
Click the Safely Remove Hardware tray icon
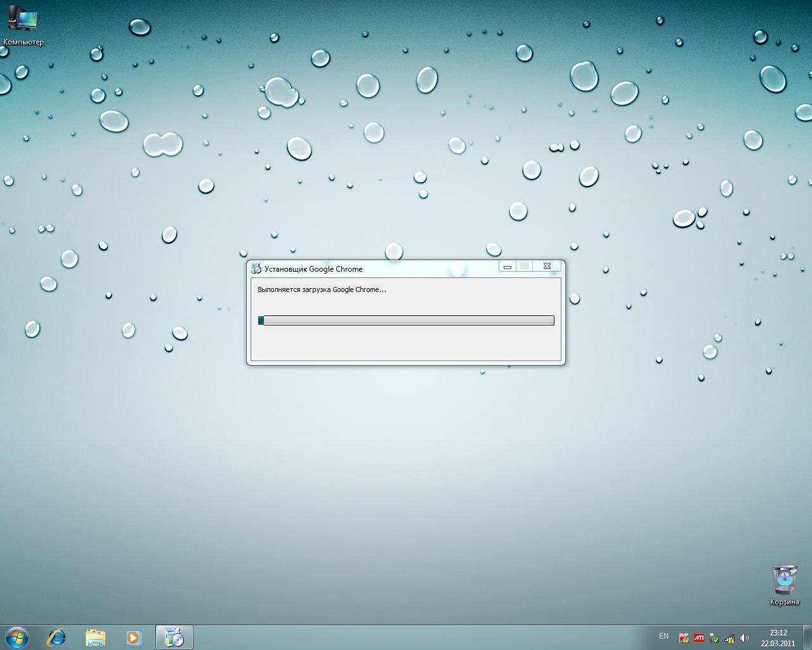[714, 638]
